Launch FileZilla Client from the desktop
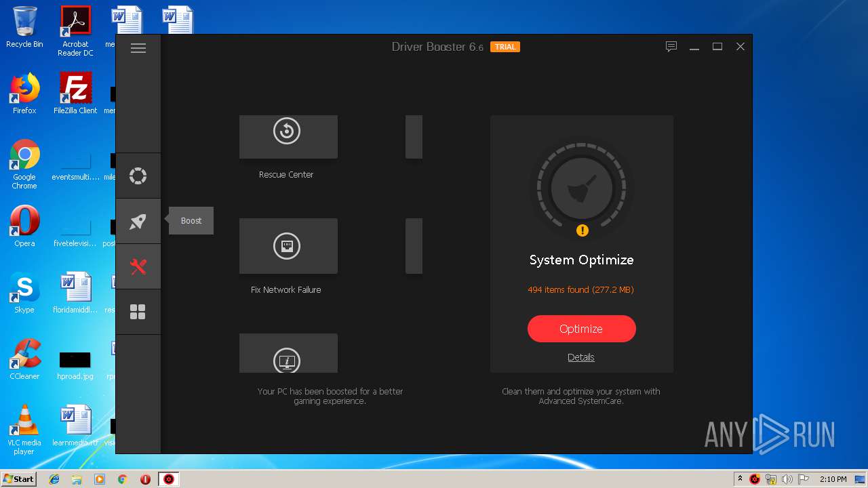 tap(75, 94)
